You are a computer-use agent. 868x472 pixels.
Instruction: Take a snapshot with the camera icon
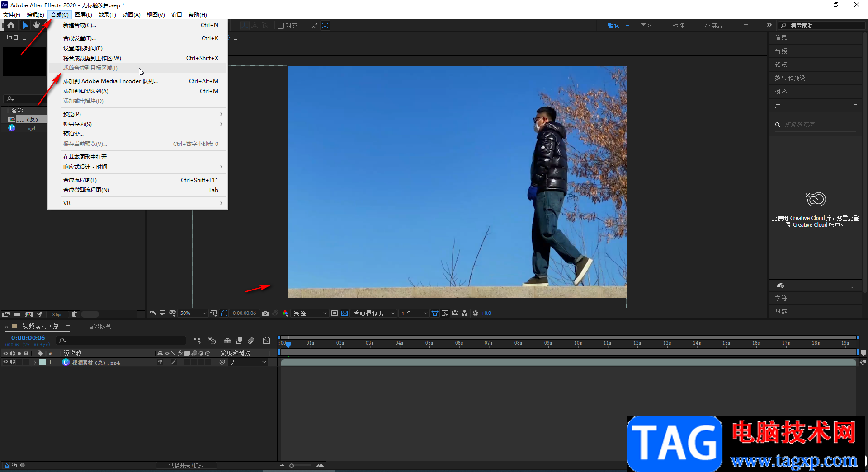coord(265,313)
